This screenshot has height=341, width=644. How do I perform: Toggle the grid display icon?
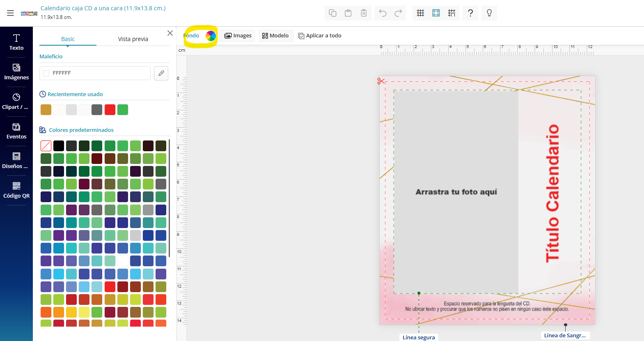click(420, 13)
